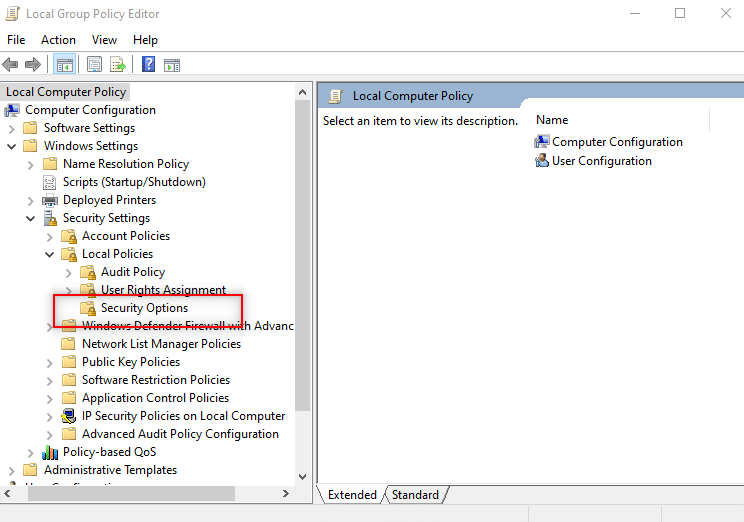Viewport: 744px width, 522px height.
Task: Switch to the Standard tab
Action: 415,495
